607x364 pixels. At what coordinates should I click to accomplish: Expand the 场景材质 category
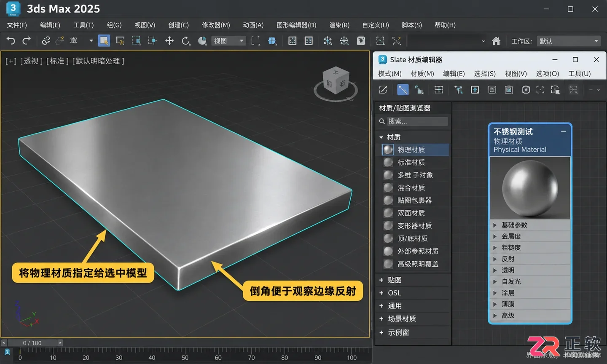381,319
